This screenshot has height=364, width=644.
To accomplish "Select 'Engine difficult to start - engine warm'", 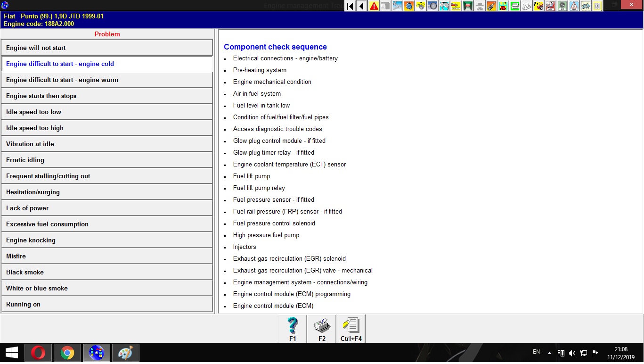I will pos(107,80).
